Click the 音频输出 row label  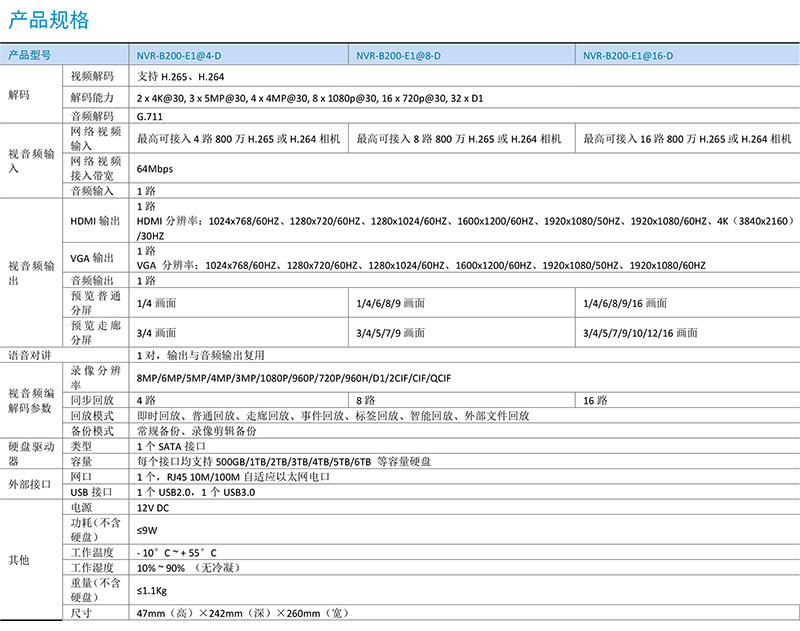(92, 280)
